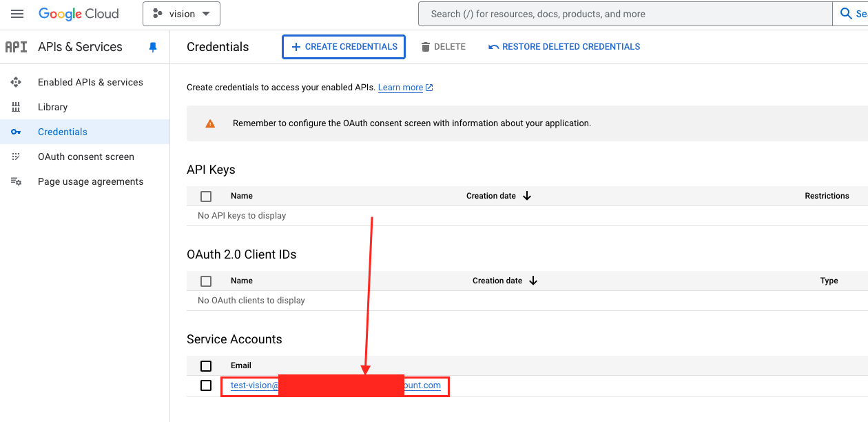
Task: Click the Service Accounts Email column header
Action: coord(241,365)
